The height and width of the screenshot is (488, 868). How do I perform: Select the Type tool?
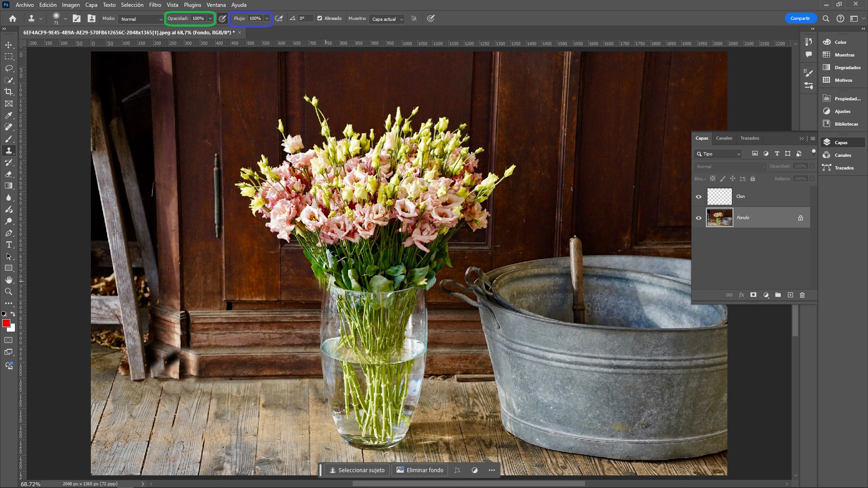pyautogui.click(x=8, y=245)
